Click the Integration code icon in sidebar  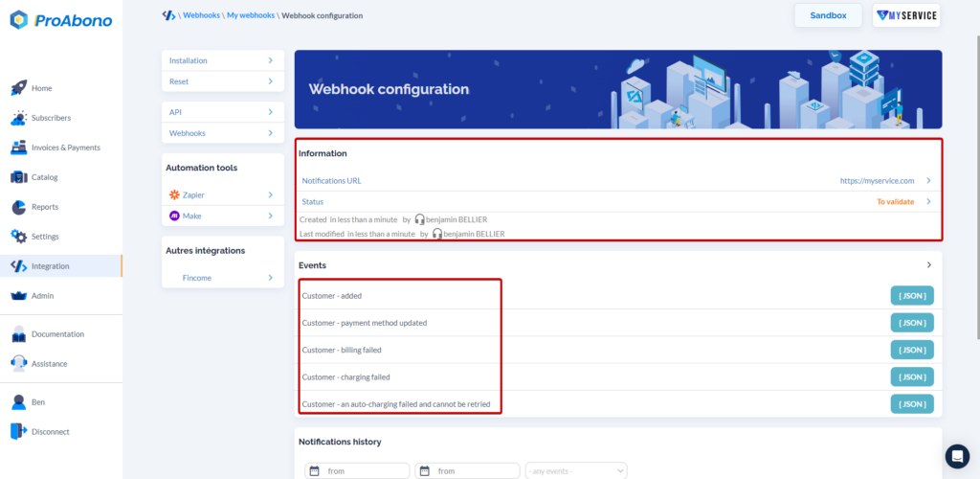point(19,265)
